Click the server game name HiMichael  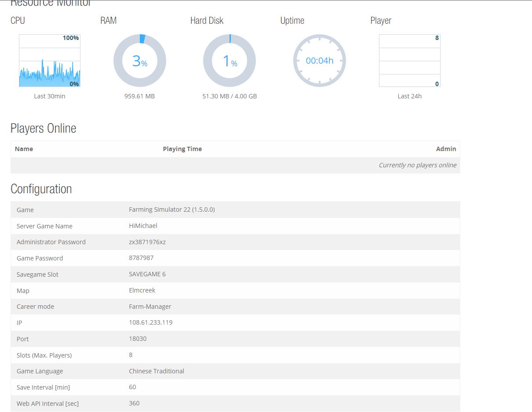pos(143,226)
